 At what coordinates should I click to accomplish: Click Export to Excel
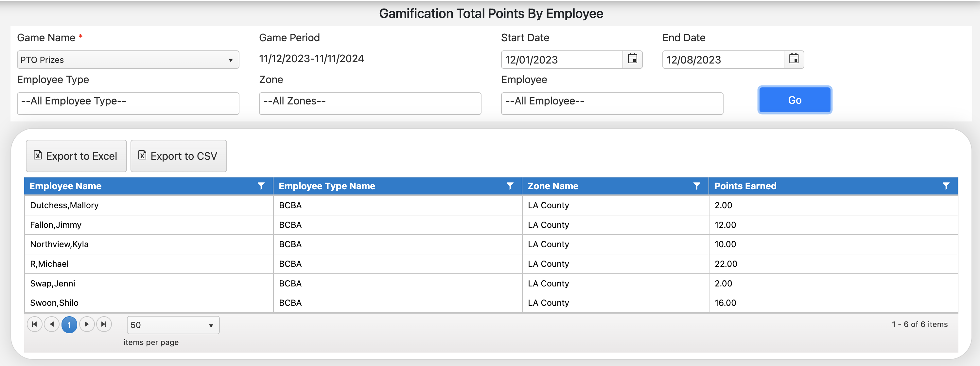click(x=76, y=156)
